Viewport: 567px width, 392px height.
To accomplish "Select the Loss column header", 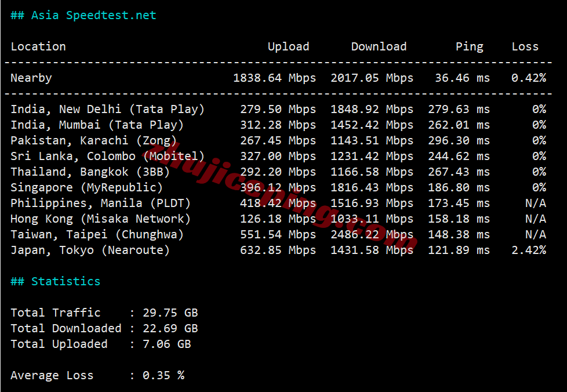I will point(525,46).
